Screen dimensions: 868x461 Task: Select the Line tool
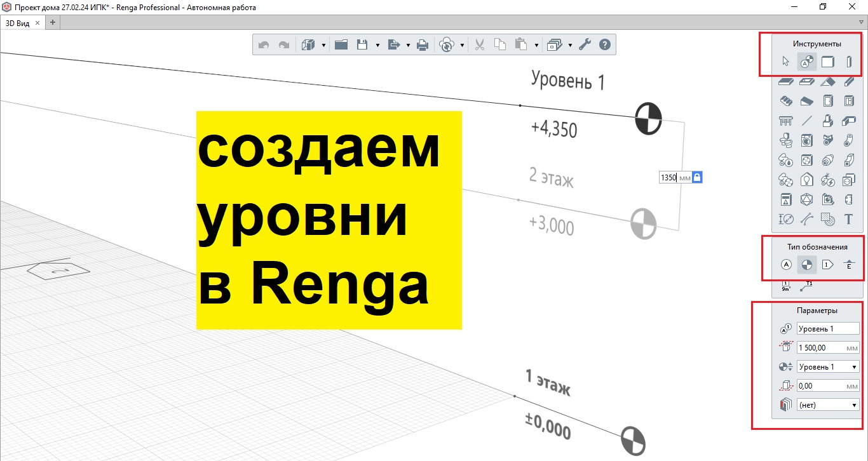coord(806,121)
